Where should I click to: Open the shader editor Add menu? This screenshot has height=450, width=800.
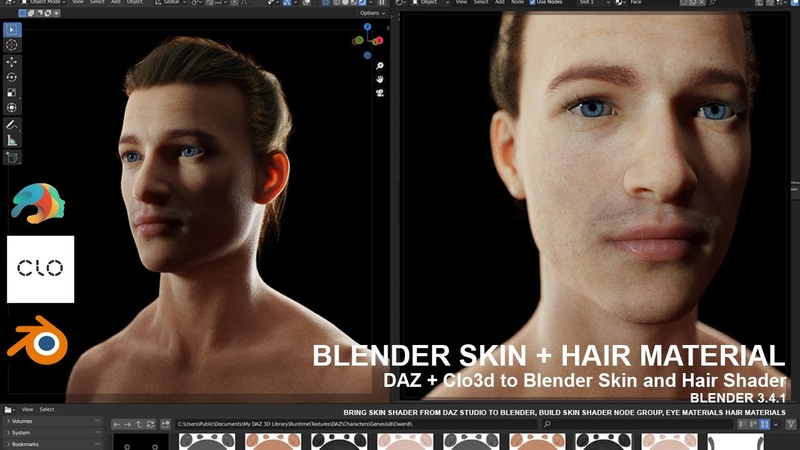tap(499, 3)
